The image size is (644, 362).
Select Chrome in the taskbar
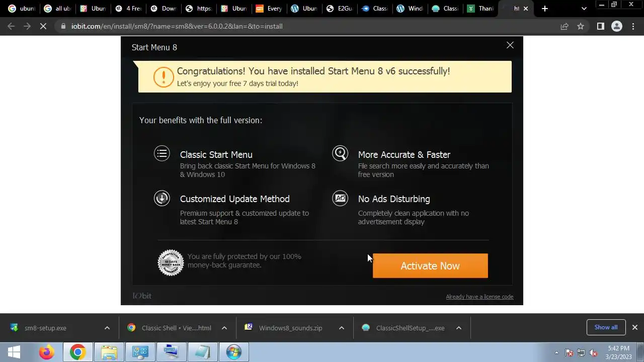77,352
